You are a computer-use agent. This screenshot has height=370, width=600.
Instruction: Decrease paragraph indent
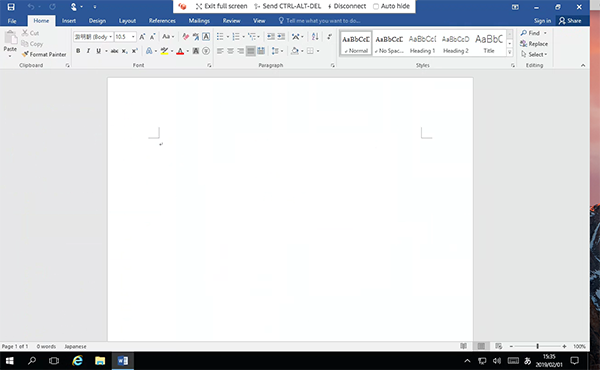[271, 37]
